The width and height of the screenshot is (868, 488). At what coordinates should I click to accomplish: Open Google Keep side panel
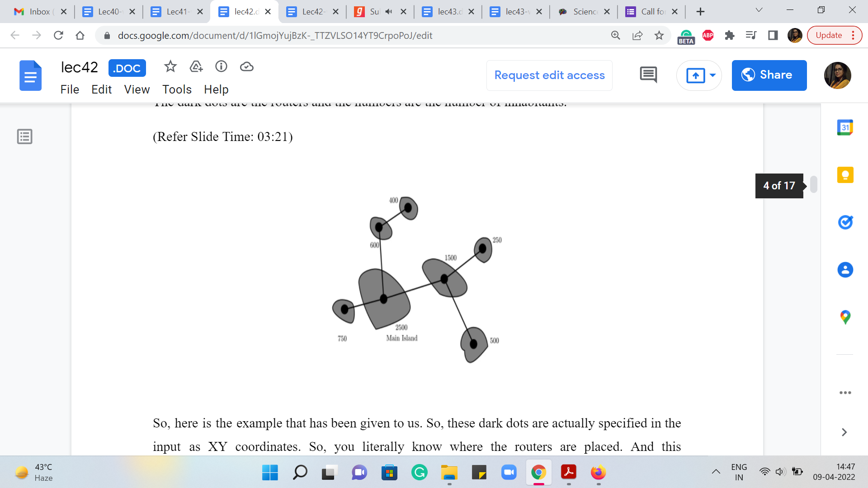(x=845, y=175)
